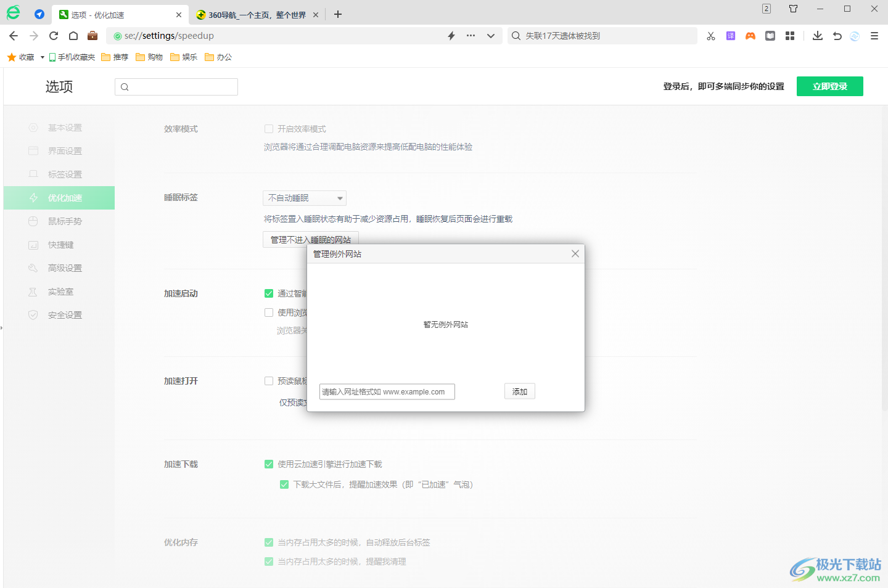Open 标签设置 in the sidebar
This screenshot has width=888, height=588.
point(59,174)
